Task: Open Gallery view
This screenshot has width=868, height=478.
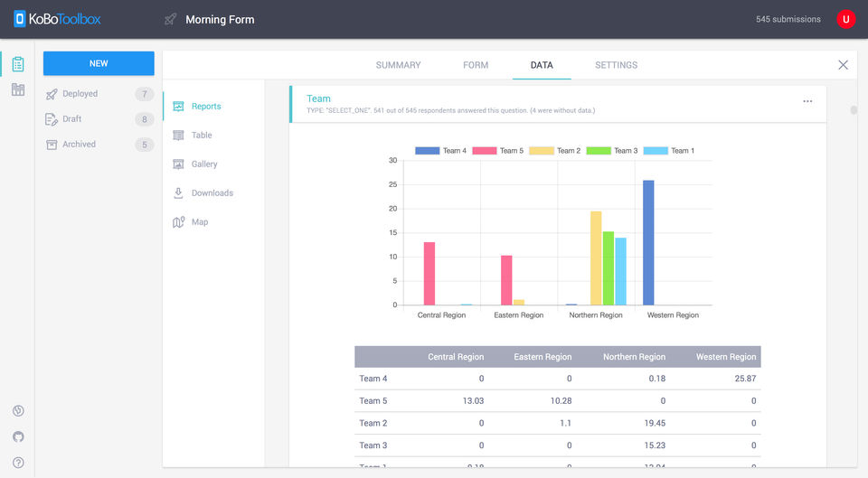Action: pyautogui.click(x=204, y=164)
